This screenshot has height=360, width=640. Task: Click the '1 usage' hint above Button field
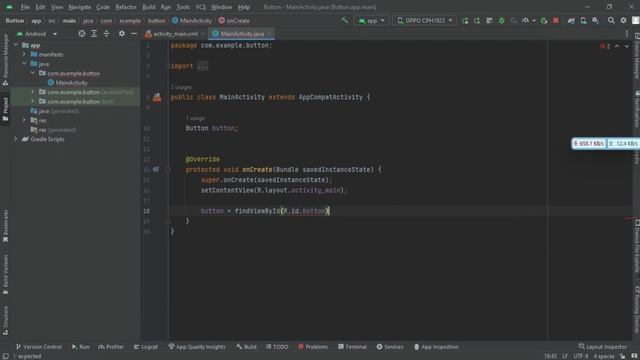[195, 118]
